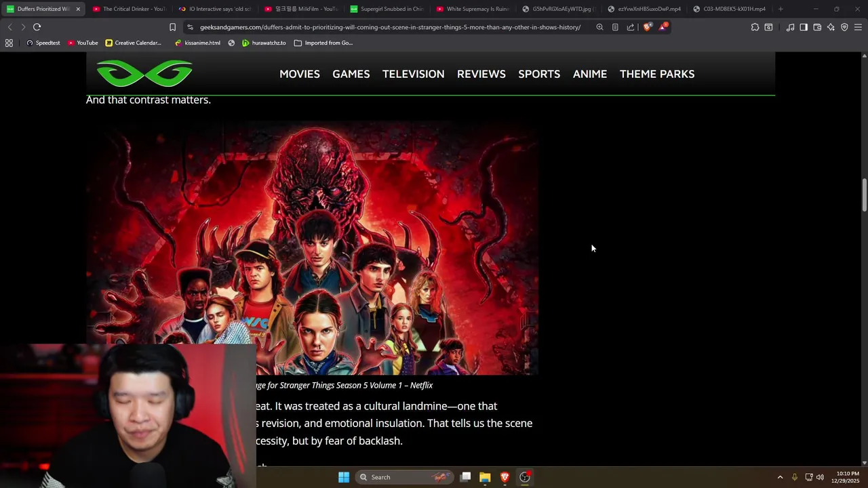Open the network icon in system tray

tap(809, 477)
